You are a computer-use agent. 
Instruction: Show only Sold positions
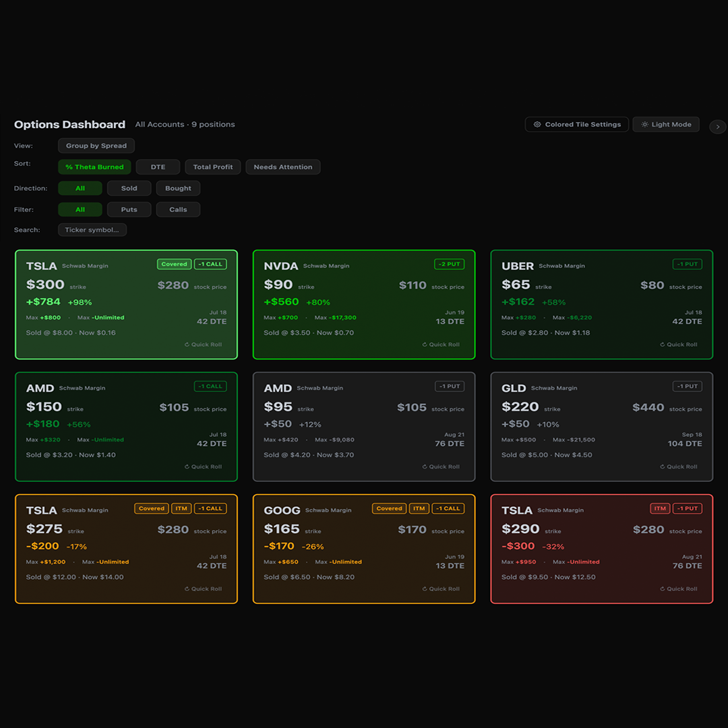129,189
